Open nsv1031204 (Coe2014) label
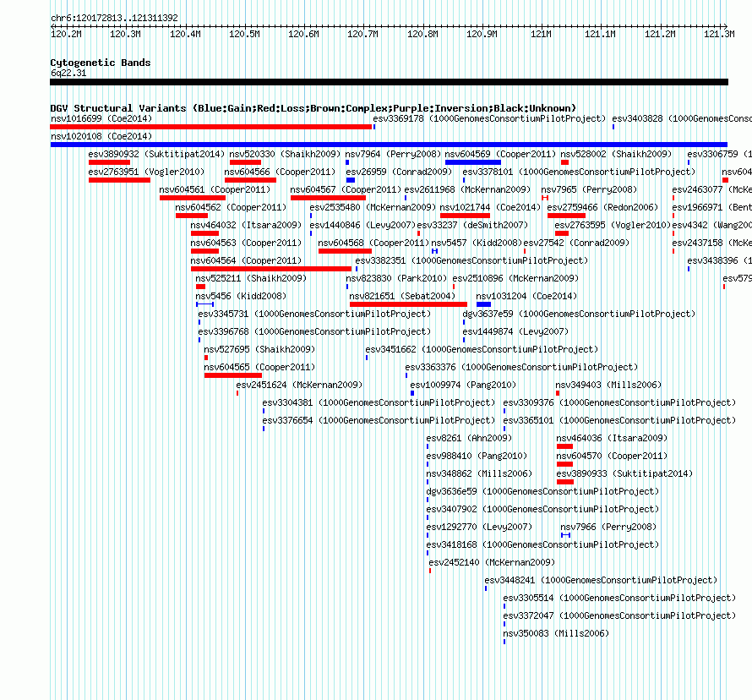The width and height of the screenshot is (752, 700). pyautogui.click(x=526, y=296)
